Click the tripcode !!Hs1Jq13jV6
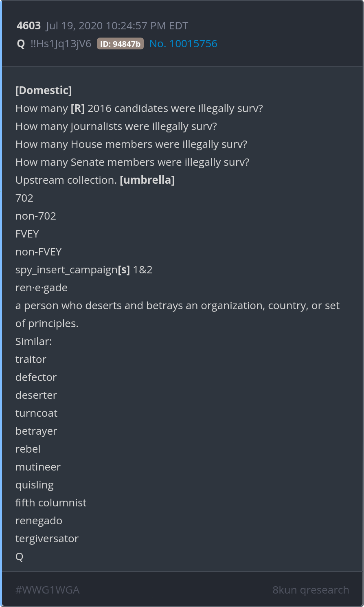The image size is (364, 607). 61,44
